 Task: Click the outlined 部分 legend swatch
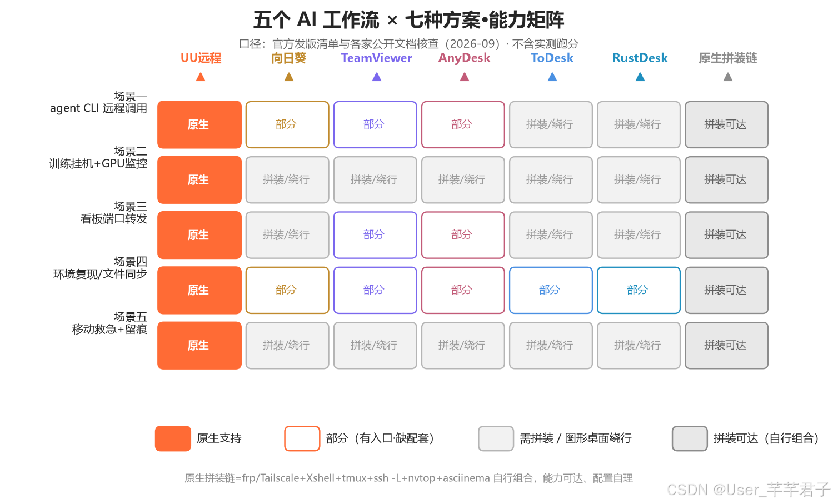click(302, 438)
